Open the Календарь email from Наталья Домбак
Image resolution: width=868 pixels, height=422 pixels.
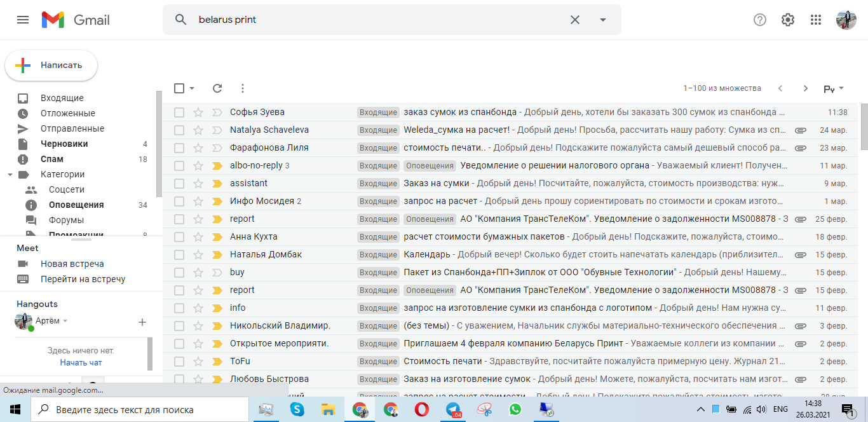pos(426,254)
